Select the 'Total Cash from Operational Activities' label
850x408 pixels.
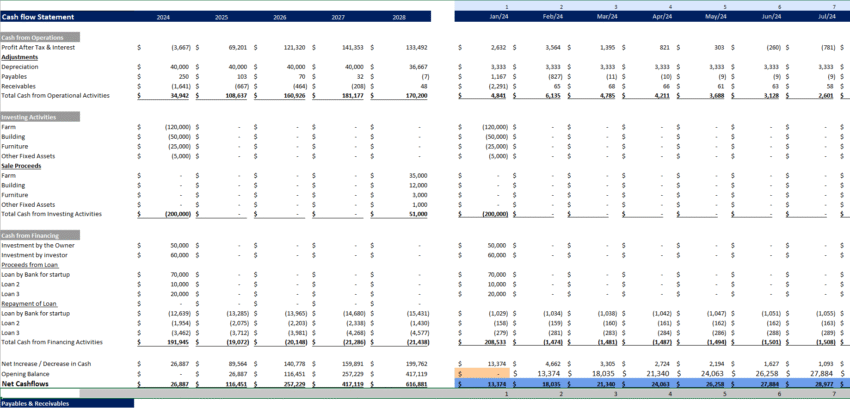[x=56, y=96]
